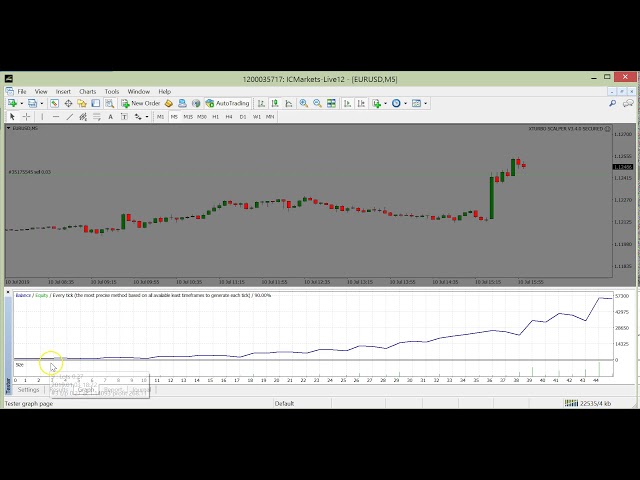Image resolution: width=640 pixels, height=480 pixels.
Task: Expand the new chart dropdown arrow
Action: click(x=20, y=103)
